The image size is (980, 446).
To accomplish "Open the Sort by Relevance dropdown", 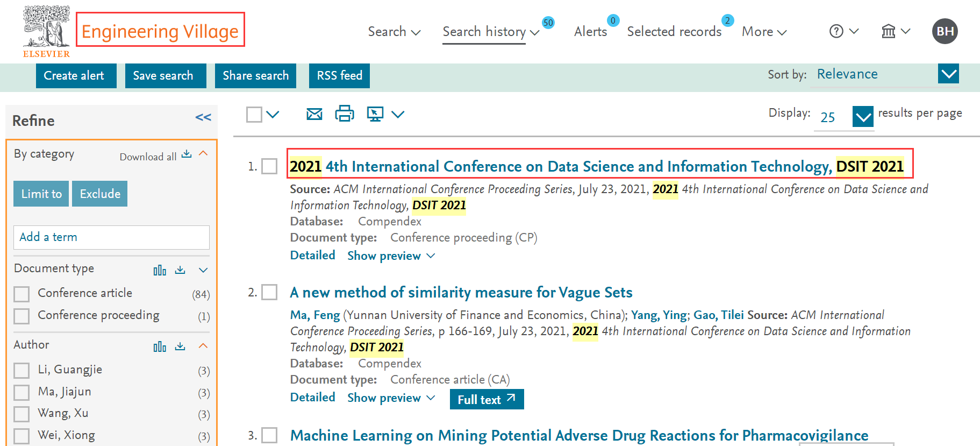I will [948, 74].
